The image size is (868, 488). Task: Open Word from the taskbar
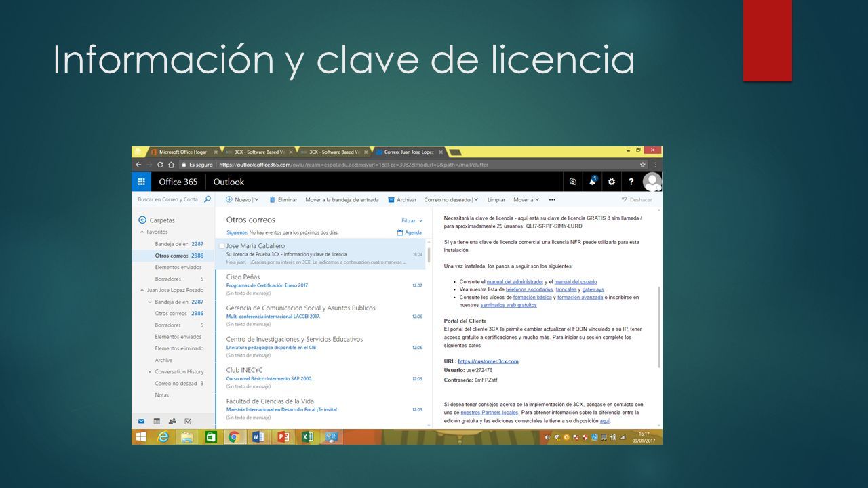(x=258, y=437)
